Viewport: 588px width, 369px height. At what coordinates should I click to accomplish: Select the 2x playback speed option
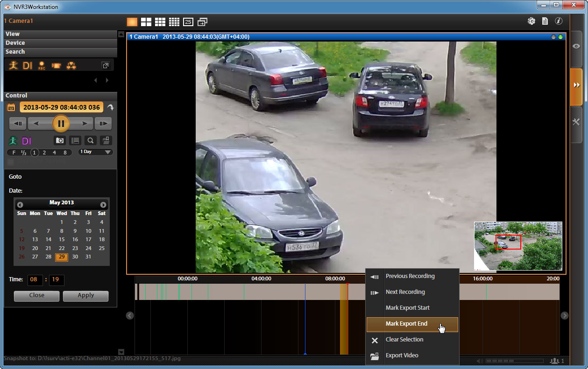[44, 153]
